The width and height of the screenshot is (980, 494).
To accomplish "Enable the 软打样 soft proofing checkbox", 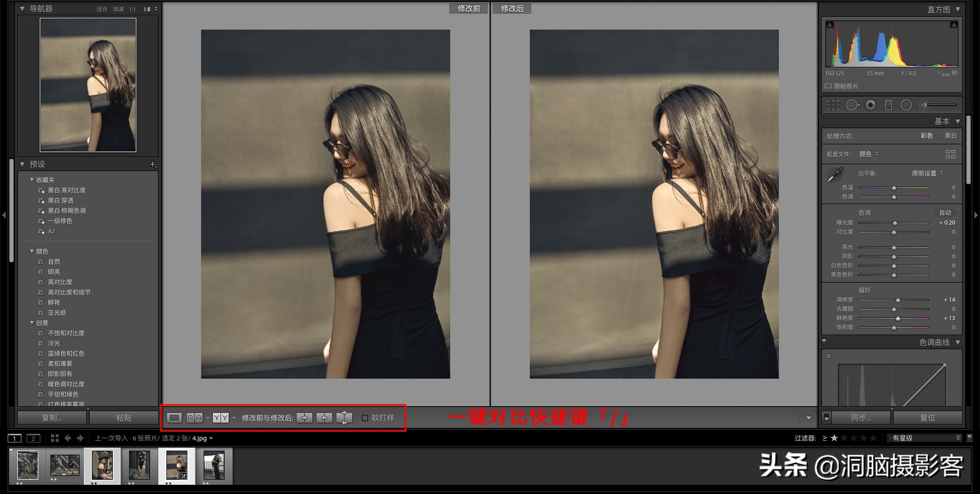I will [x=365, y=418].
